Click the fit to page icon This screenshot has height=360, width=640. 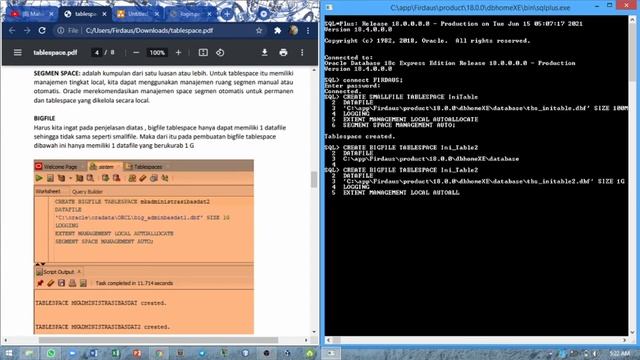[203, 53]
